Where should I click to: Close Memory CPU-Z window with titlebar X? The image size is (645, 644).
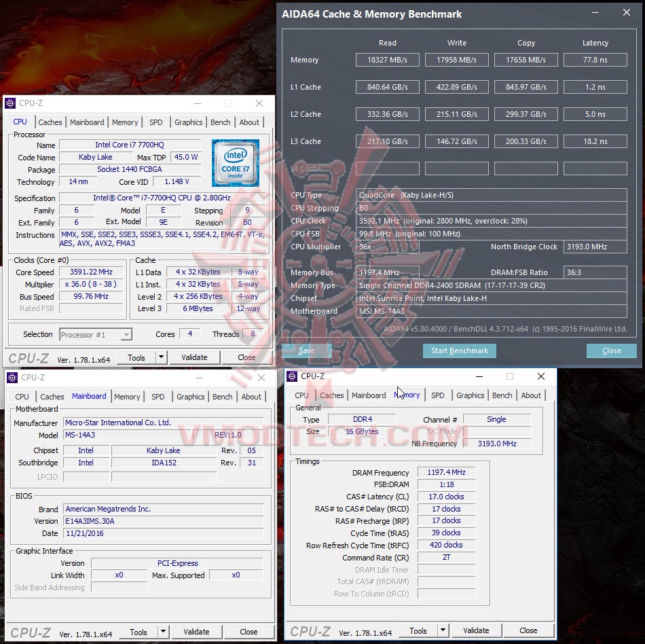point(541,376)
